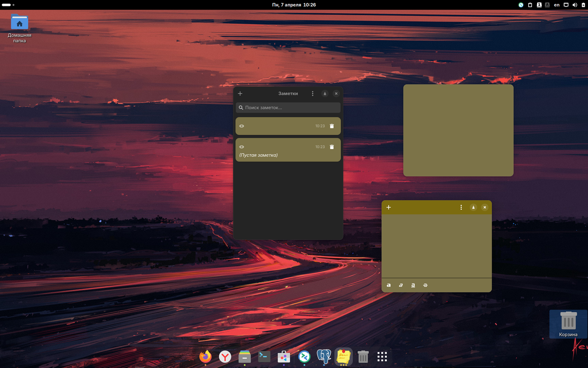Toggle bold formatting in the sticky note toolbar

pyautogui.click(x=389, y=285)
